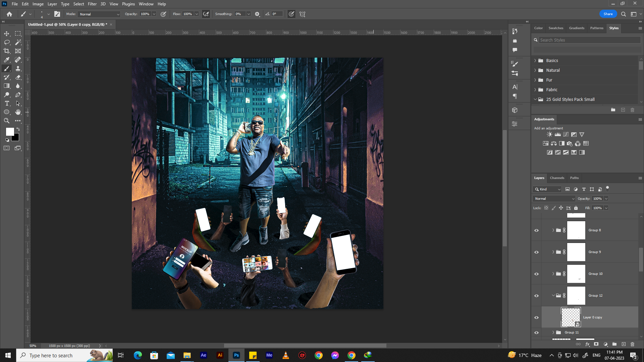Open Adobe Illustrator from taskbar
The height and width of the screenshot is (362, 644).
coord(220,355)
